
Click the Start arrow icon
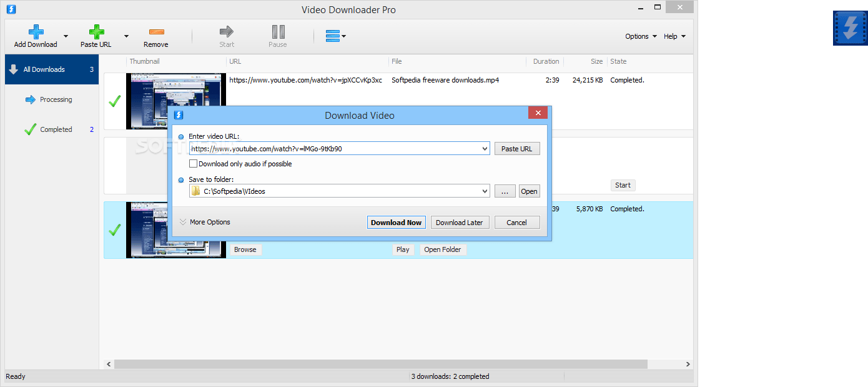point(226,31)
